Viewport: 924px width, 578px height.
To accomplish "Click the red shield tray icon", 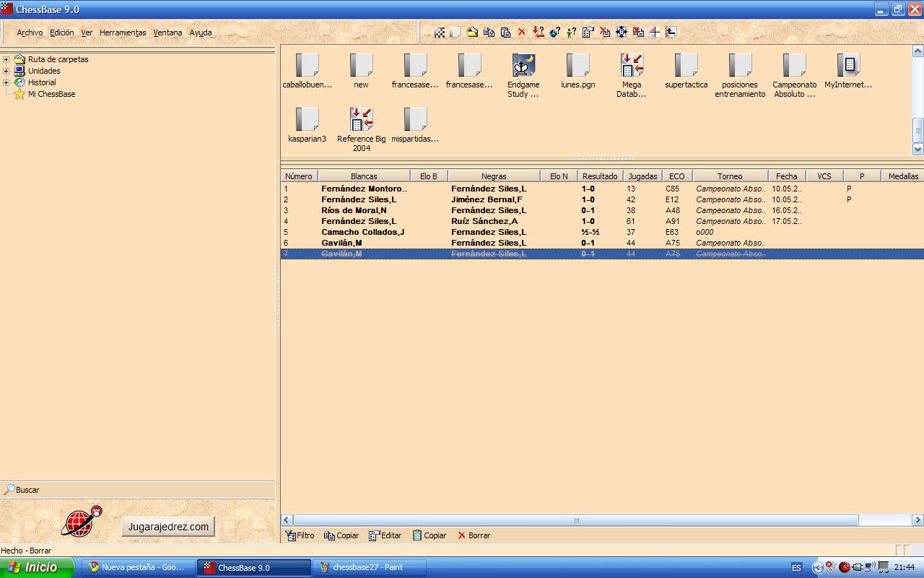I will click(x=844, y=567).
